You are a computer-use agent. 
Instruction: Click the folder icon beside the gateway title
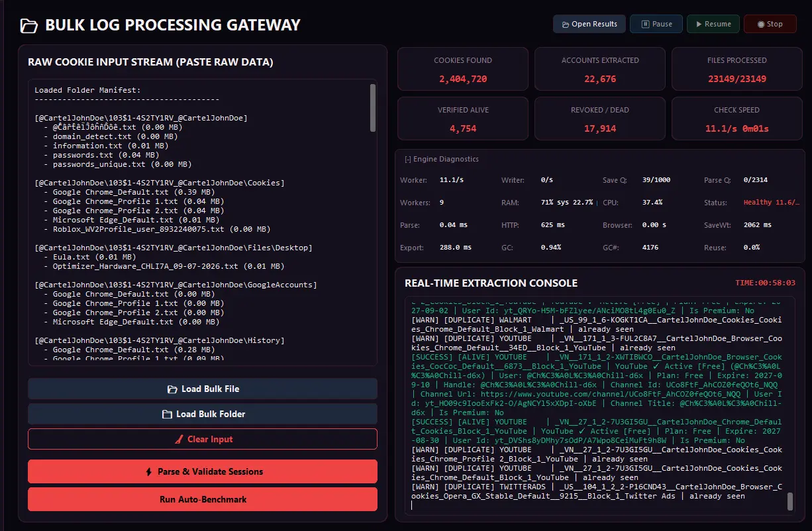[28, 26]
